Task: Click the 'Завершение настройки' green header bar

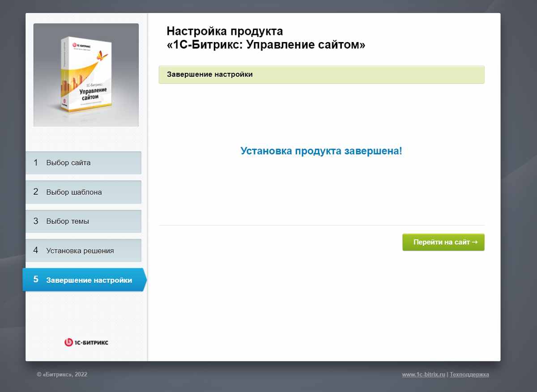Action: [321, 74]
